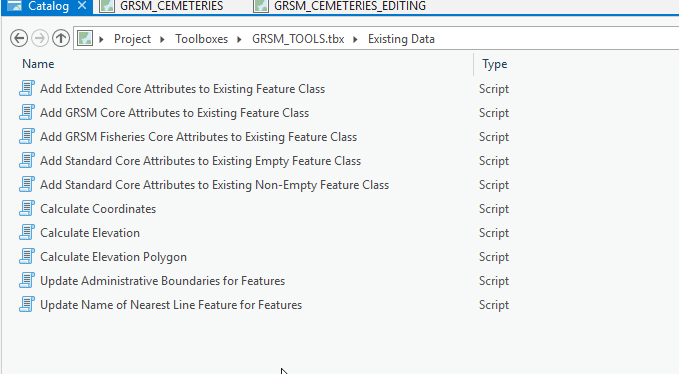Click script icon for Non-Empty Feature Class
The width and height of the screenshot is (679, 374).
pos(27,184)
